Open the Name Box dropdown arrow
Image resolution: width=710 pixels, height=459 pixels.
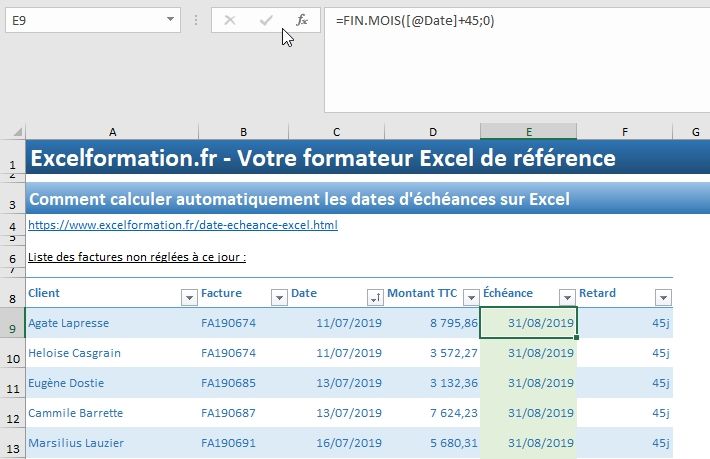click(171, 20)
